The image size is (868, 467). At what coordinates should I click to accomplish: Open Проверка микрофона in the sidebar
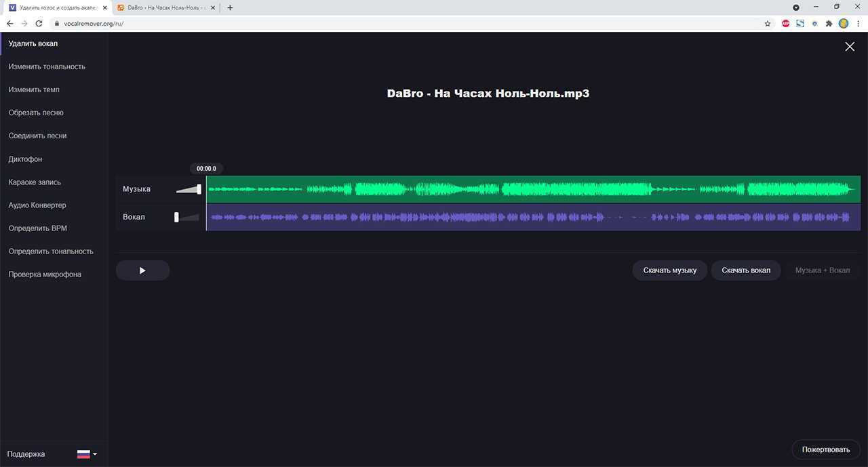pyautogui.click(x=45, y=274)
